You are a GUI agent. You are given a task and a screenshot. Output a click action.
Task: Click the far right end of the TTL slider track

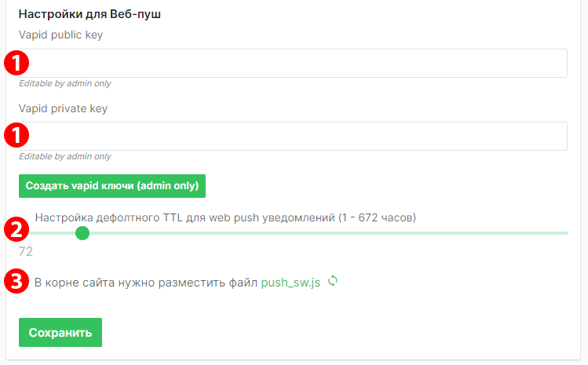pos(565,233)
